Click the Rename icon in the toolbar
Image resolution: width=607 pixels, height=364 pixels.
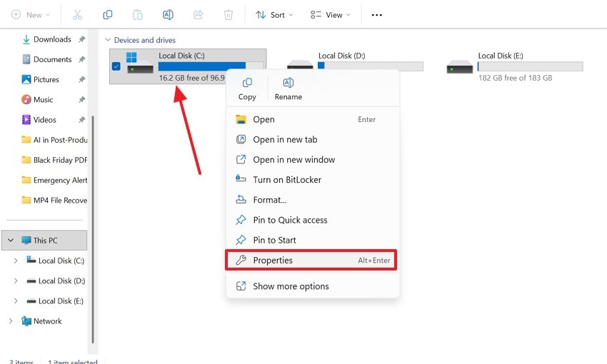tap(168, 15)
